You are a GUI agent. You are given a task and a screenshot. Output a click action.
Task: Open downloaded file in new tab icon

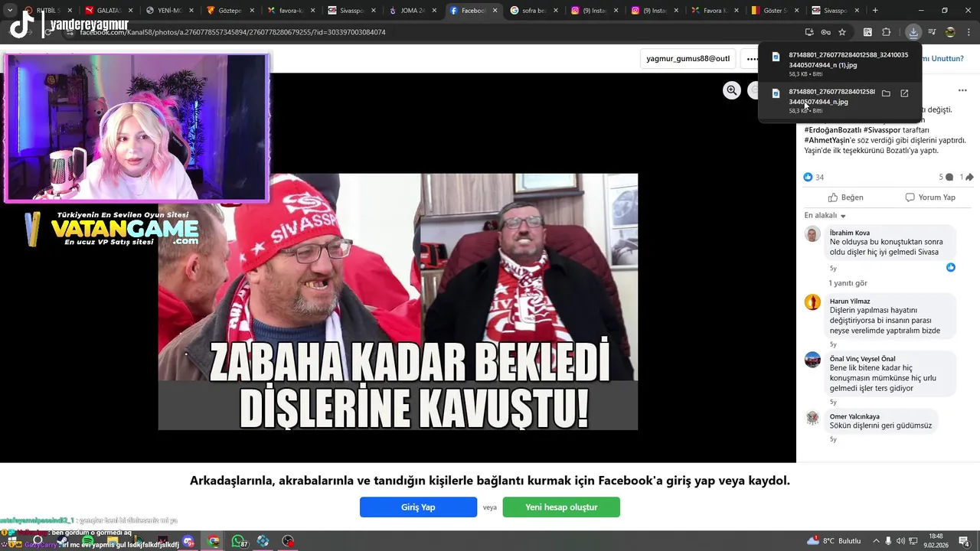904,93
